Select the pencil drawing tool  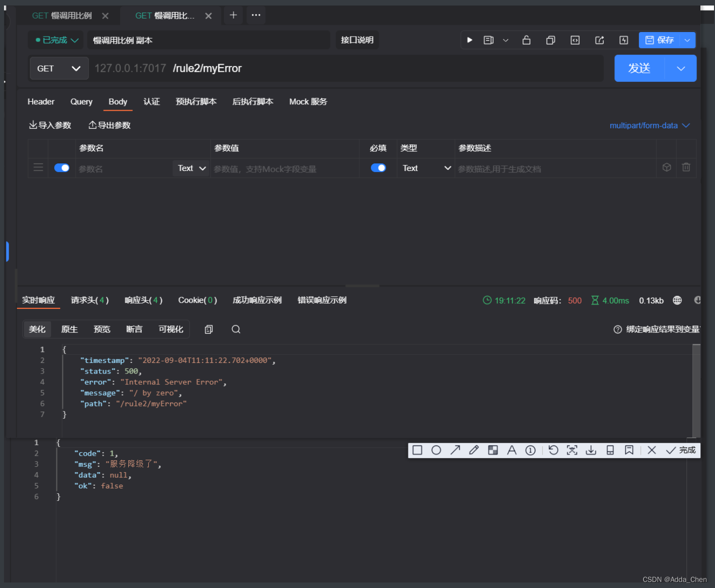(474, 450)
